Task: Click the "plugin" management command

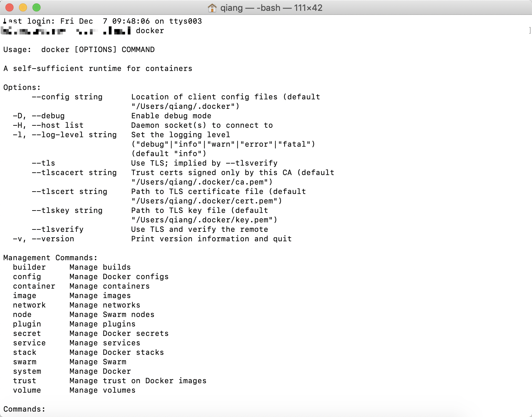Action: [27, 324]
